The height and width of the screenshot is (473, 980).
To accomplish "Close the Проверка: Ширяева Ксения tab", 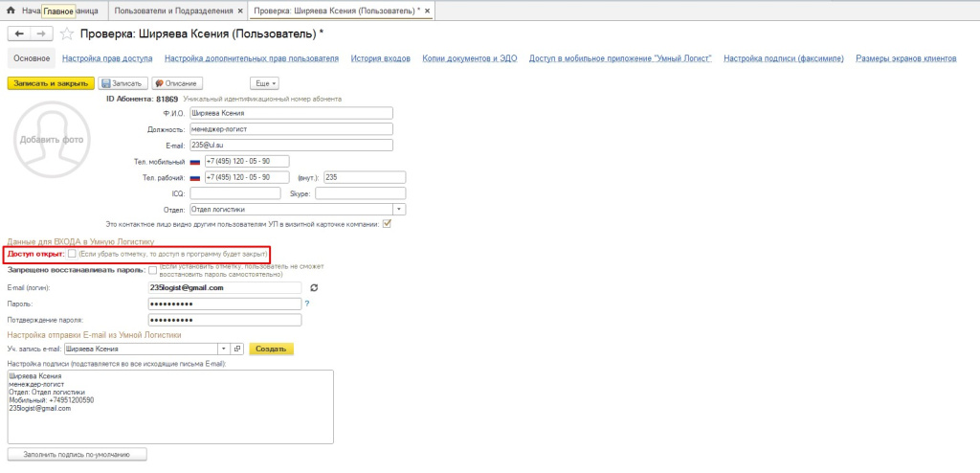I will [x=427, y=11].
